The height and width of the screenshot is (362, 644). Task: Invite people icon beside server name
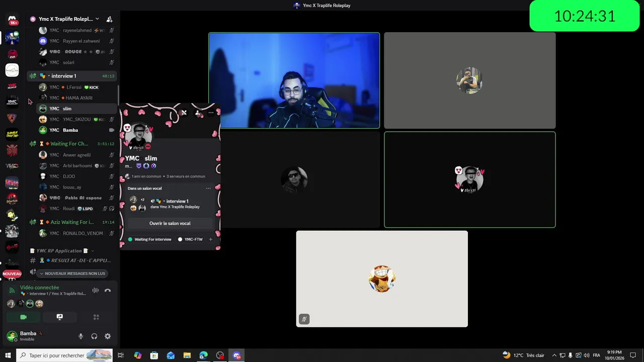pyautogui.click(x=110, y=19)
